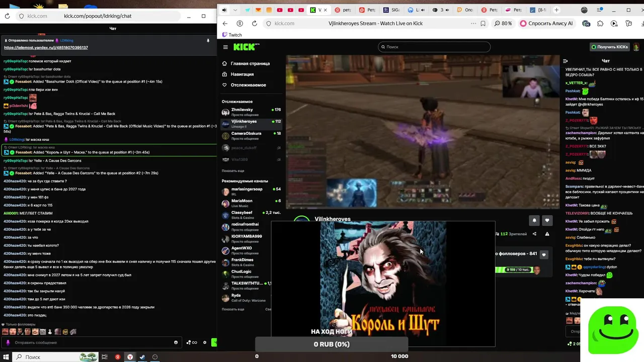Open the Kick hamburger menu
Screen dimensions: 644x362
click(x=225, y=47)
